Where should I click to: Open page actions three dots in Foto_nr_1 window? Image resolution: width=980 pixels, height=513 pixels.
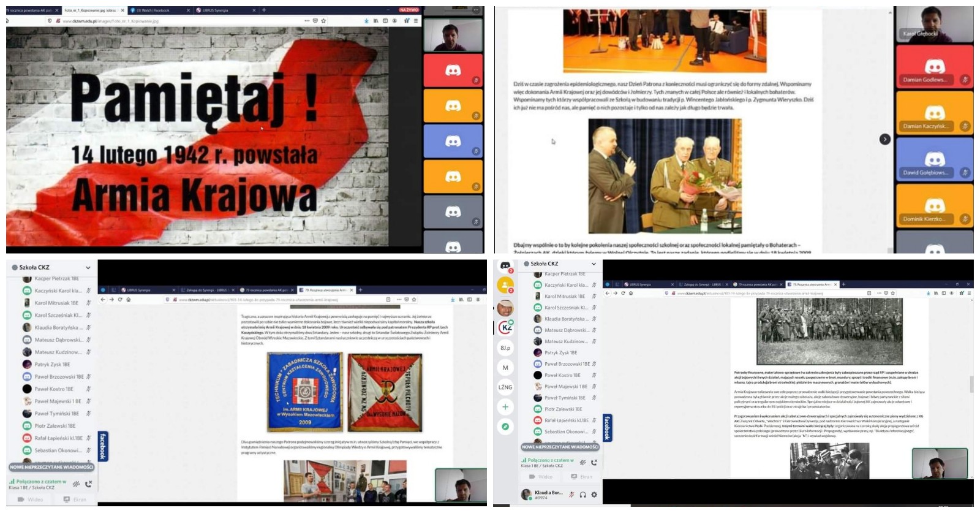click(x=306, y=21)
